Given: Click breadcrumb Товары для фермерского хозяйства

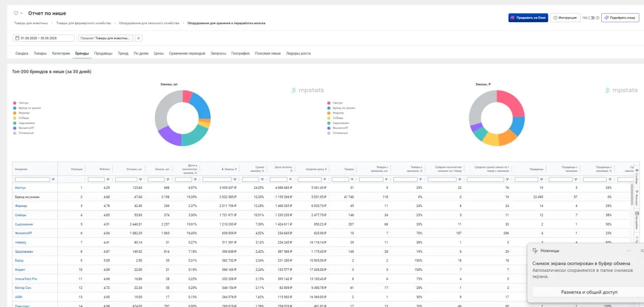Looking at the screenshot, I should (x=83, y=23).
